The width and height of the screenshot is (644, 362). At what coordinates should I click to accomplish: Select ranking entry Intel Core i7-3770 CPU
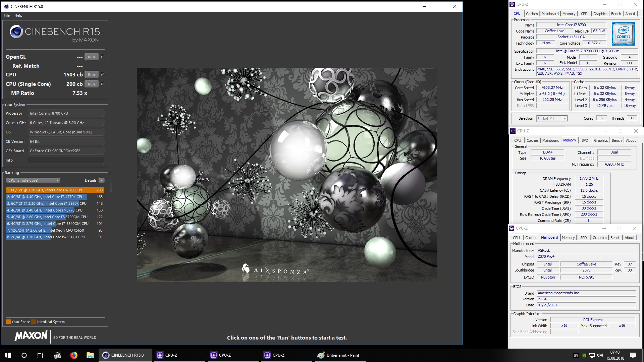coord(55,210)
